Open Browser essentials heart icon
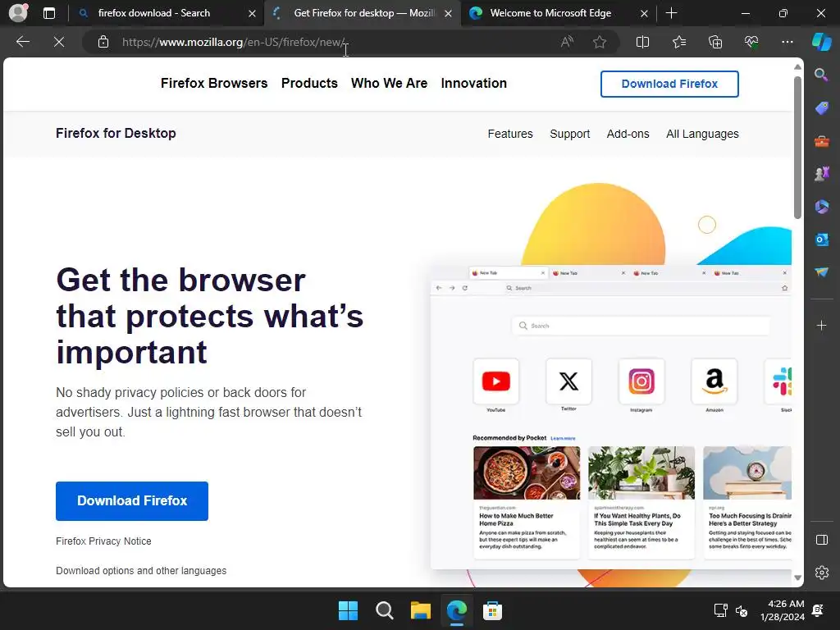The image size is (840, 630). pyautogui.click(x=751, y=42)
